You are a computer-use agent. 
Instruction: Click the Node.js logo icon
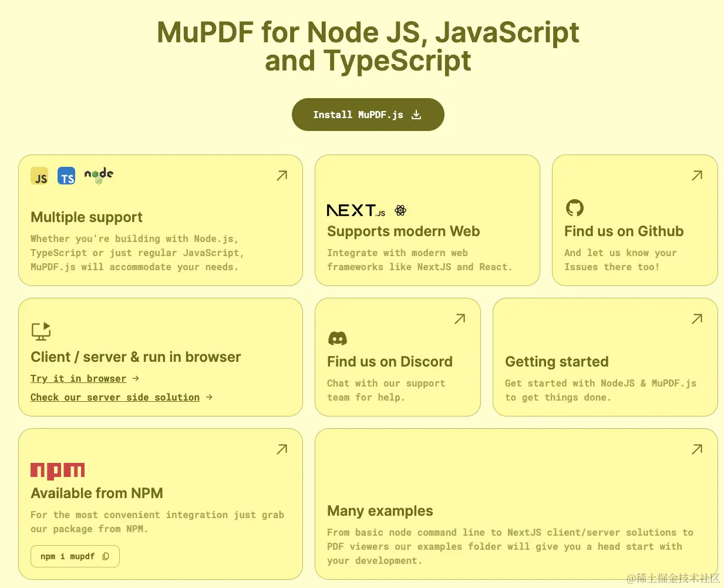pos(99,175)
